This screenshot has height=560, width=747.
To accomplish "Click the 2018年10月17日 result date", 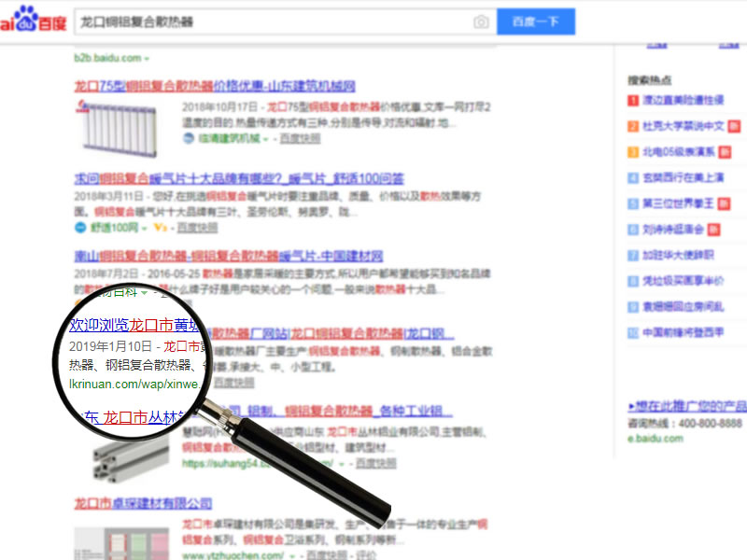I will tap(219, 107).
